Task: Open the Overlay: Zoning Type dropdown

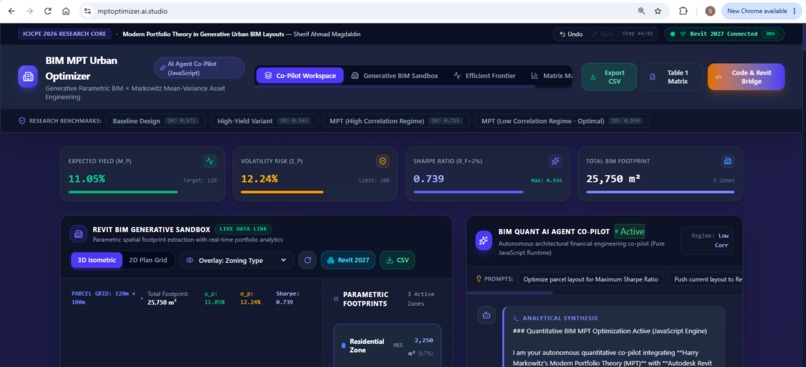Action: coord(236,260)
